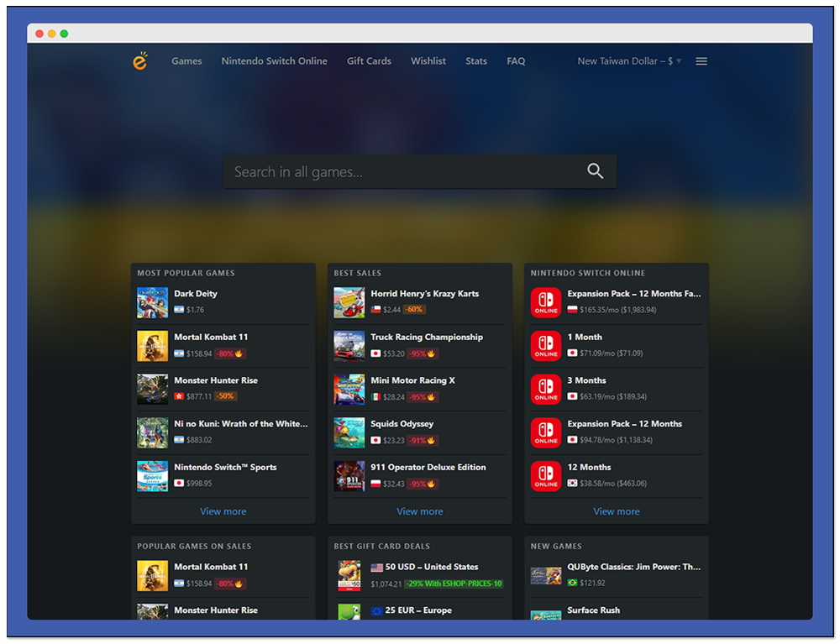The image size is (840, 644).
Task: Click the Hong Kong flag under Monster Hunter Rise
Action: (x=179, y=396)
